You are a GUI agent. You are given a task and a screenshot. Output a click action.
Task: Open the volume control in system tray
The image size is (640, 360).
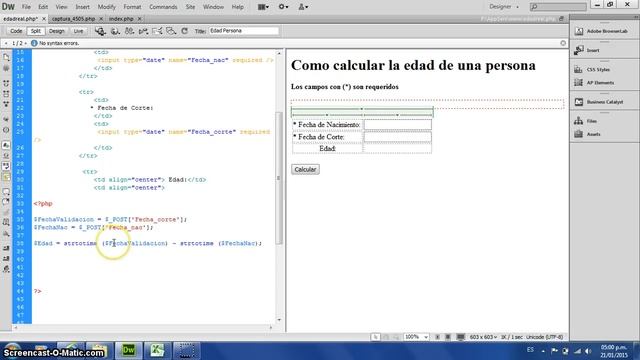[x=588, y=351]
